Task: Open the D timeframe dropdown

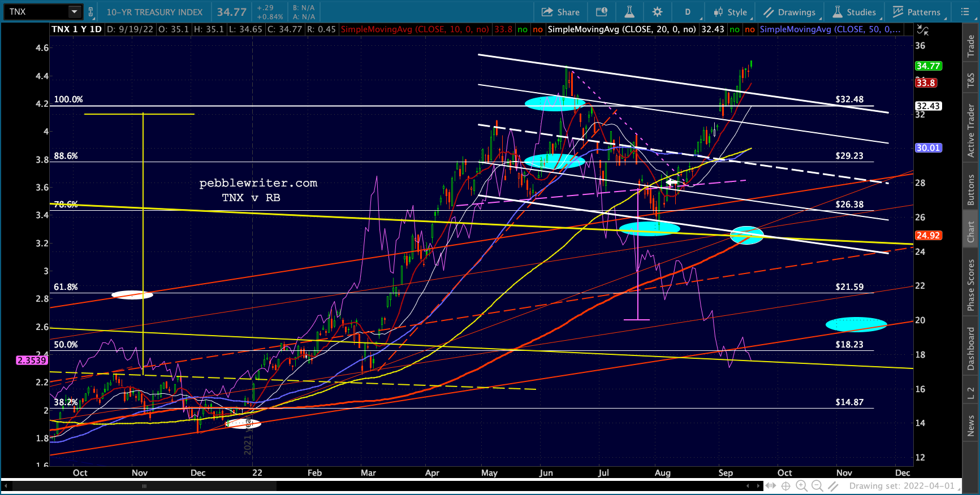Action: point(688,12)
